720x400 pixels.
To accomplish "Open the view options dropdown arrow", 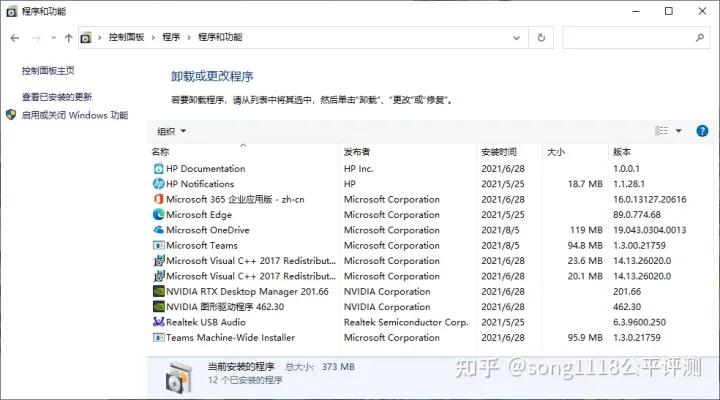I will (x=678, y=131).
